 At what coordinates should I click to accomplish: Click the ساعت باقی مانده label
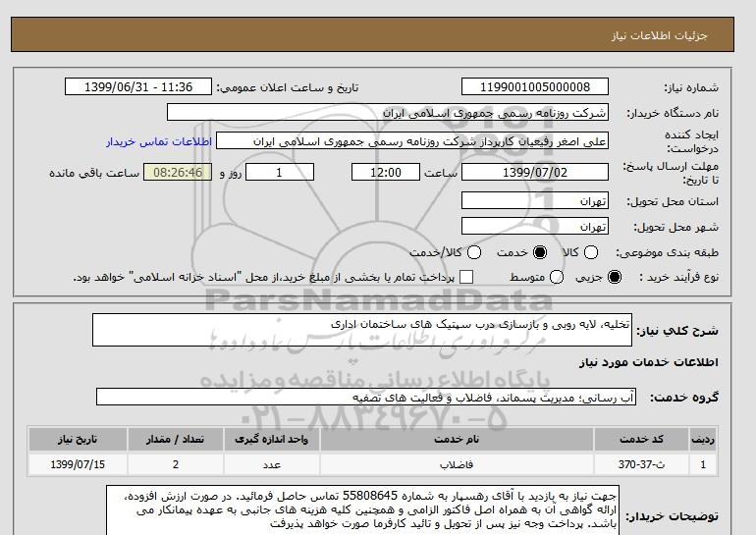click(x=94, y=173)
